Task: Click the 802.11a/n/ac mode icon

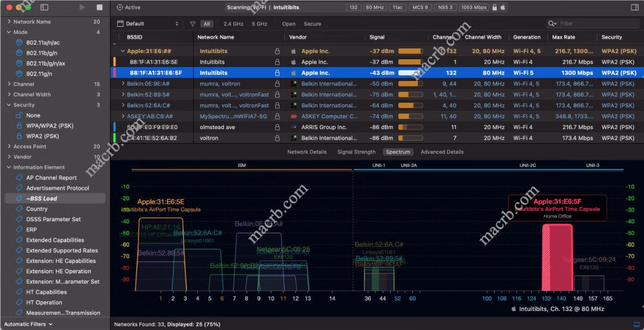Action: click(19, 42)
